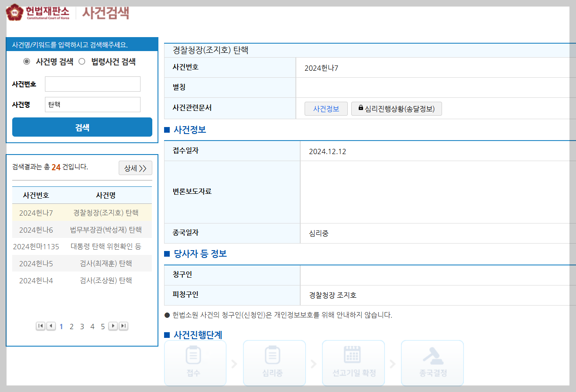Image resolution: width=576 pixels, height=392 pixels.
Task: Go to next results page arrow
Action: pos(113,326)
